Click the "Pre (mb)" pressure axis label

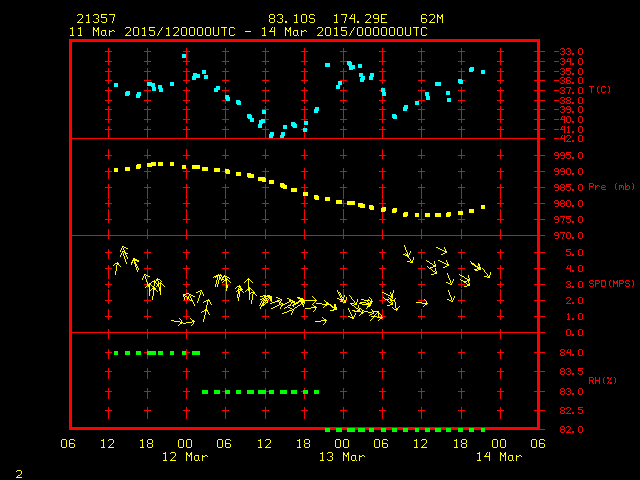pyautogui.click(x=611, y=187)
